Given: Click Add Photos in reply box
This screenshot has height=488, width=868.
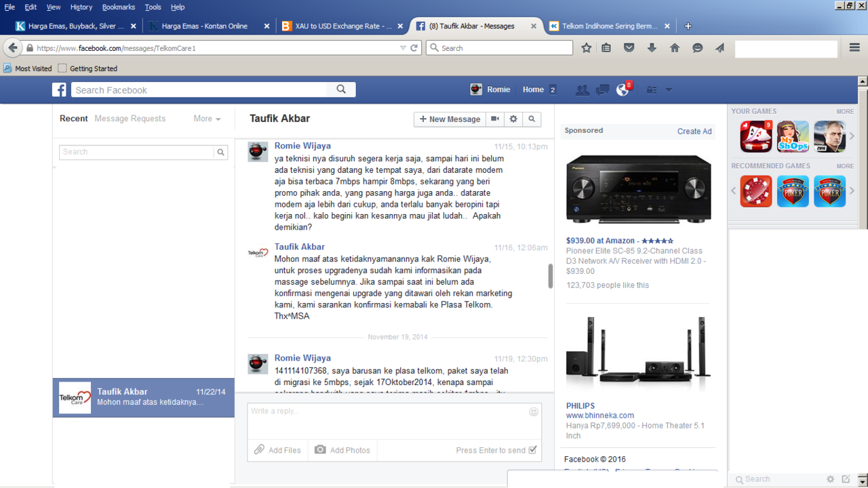Looking at the screenshot, I should [x=342, y=450].
